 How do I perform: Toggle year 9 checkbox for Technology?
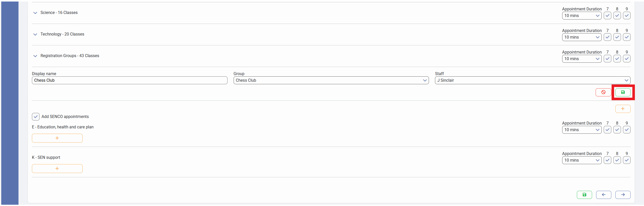pyautogui.click(x=627, y=37)
